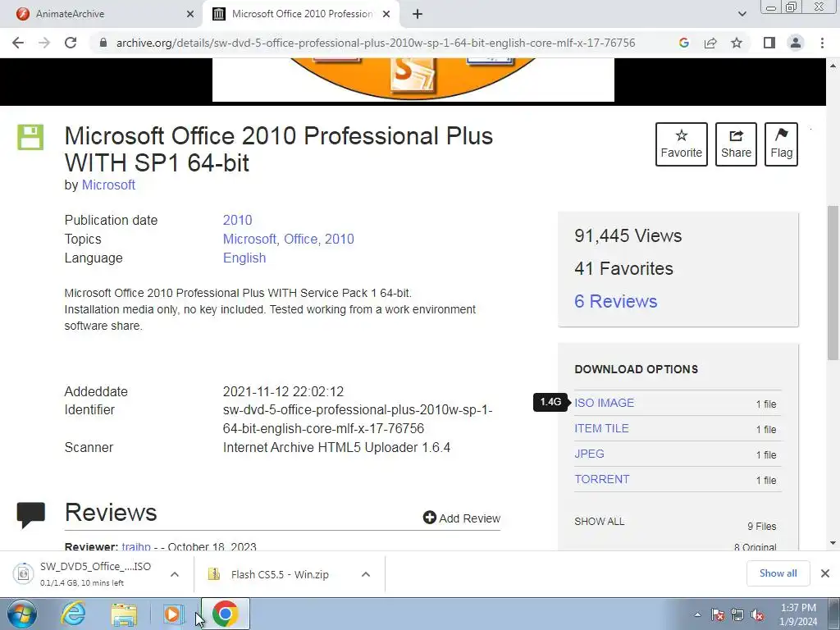Open the Office topic link
The width and height of the screenshot is (840, 630).
click(300, 239)
